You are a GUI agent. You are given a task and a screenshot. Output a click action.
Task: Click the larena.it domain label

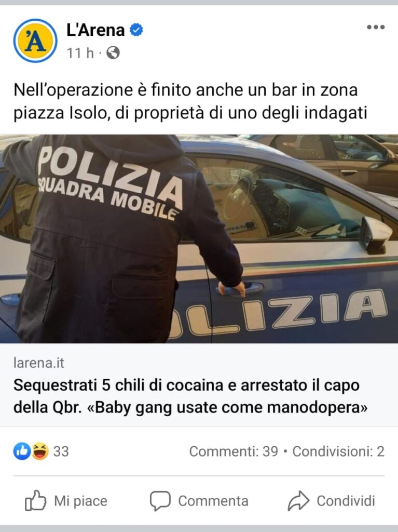point(38,363)
